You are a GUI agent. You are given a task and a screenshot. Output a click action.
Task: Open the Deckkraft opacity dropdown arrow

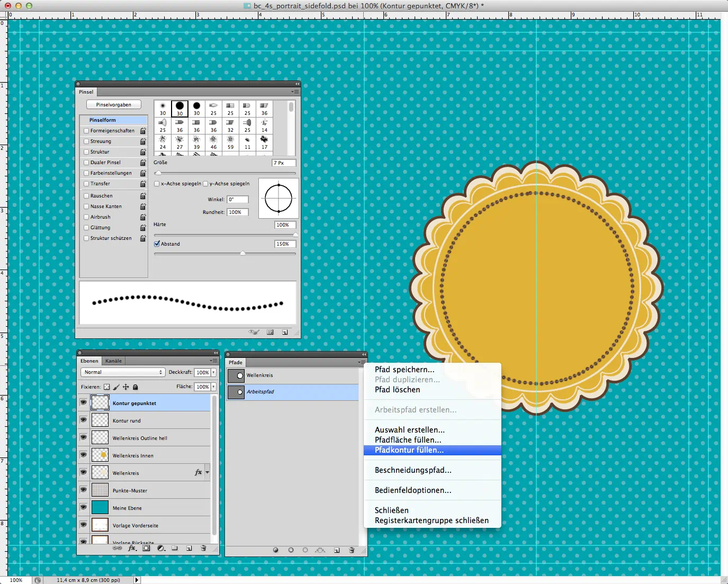click(213, 372)
